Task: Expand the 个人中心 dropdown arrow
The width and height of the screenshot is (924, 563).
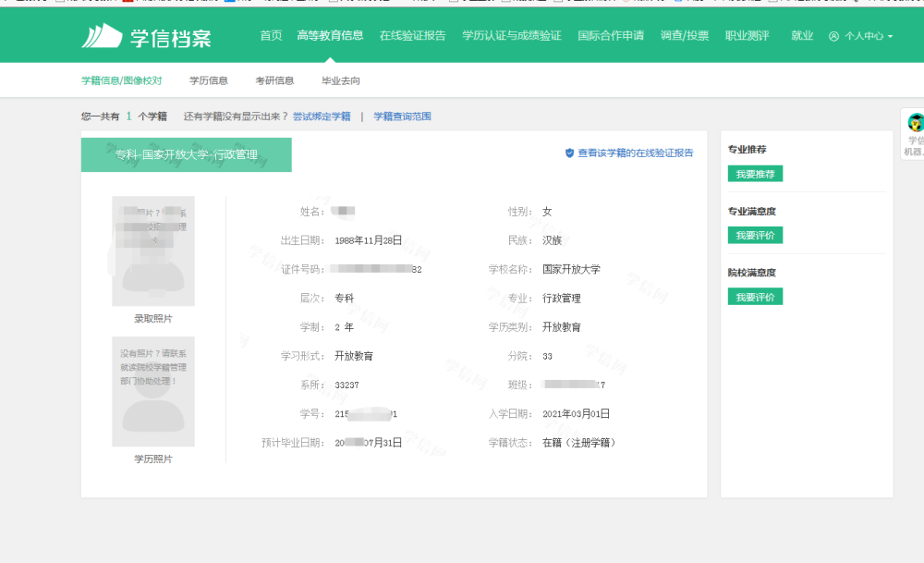Action: coord(890,37)
